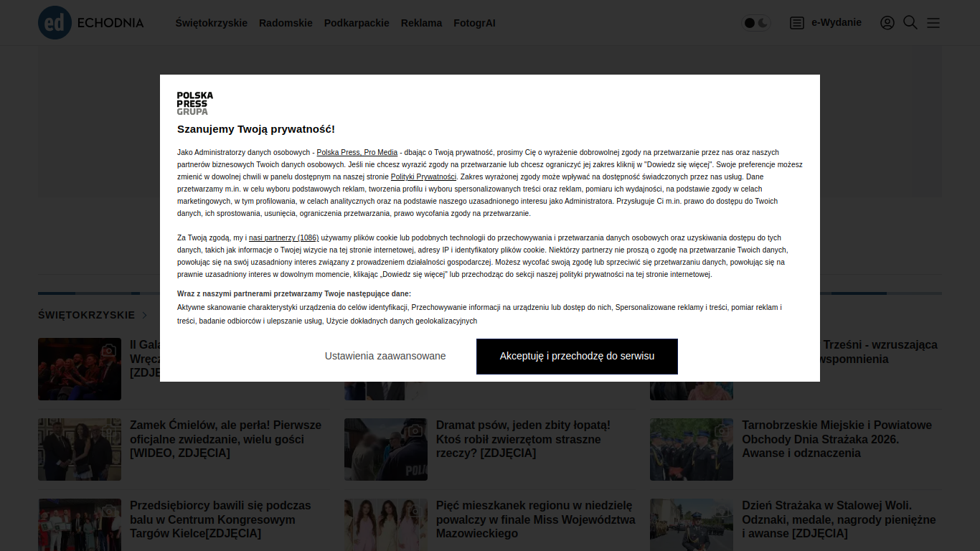Open Zamek Ćmielów article thumbnail
Screen dimensions: 980x551
point(80,450)
